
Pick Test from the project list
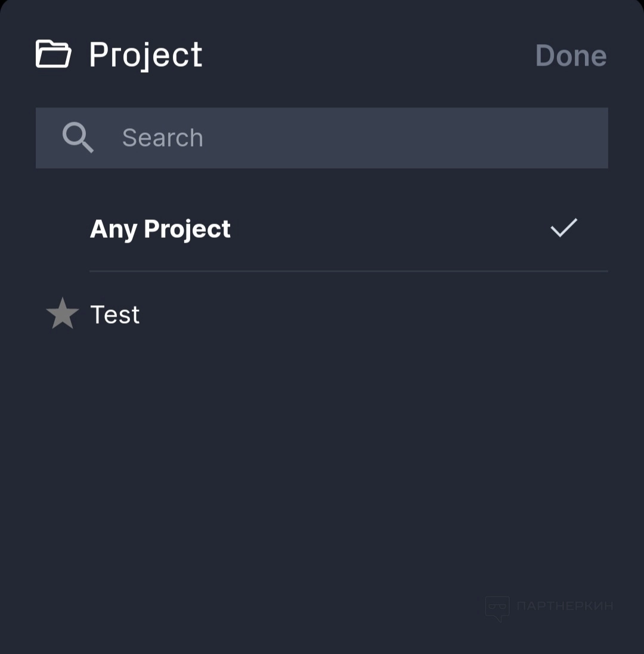pyautogui.click(x=115, y=314)
